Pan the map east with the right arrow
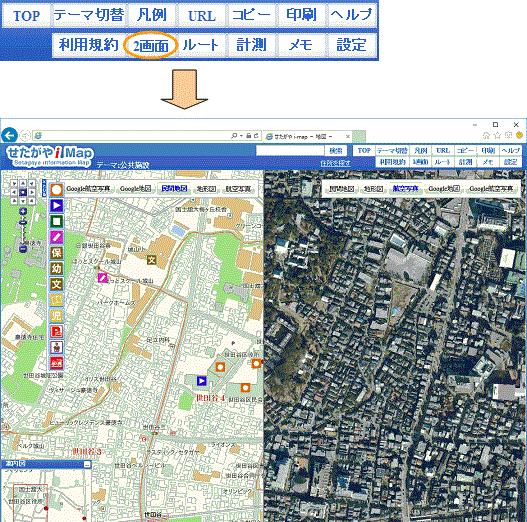The height and width of the screenshot is (522, 527). pyautogui.click(x=32, y=192)
